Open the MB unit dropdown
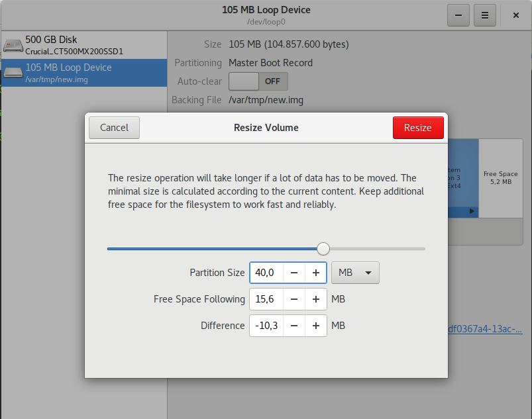Viewport: 532px width, 419px height. 355,273
